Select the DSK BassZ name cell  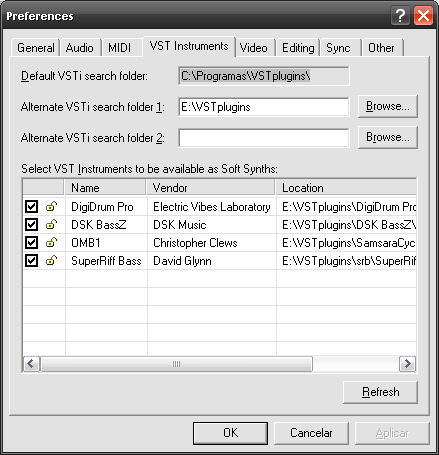point(106,225)
